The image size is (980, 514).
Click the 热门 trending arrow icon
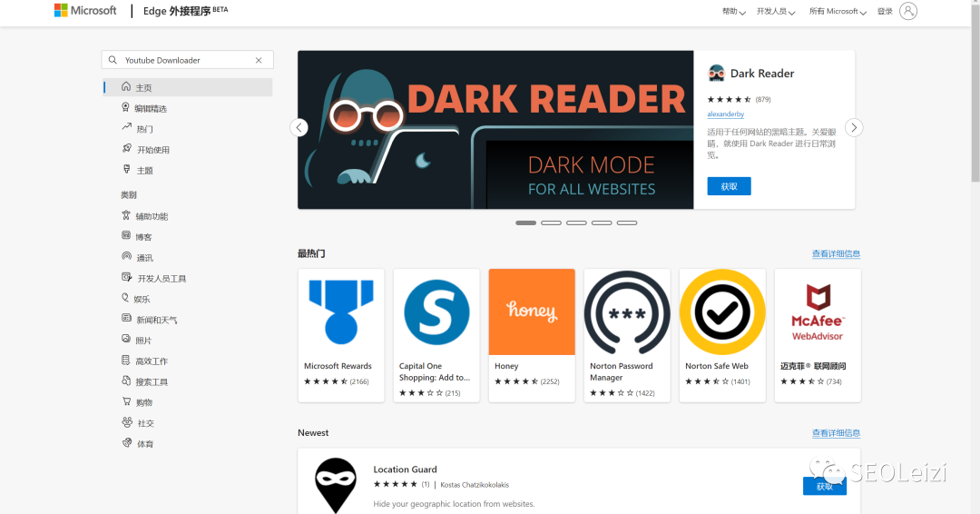[x=127, y=127]
